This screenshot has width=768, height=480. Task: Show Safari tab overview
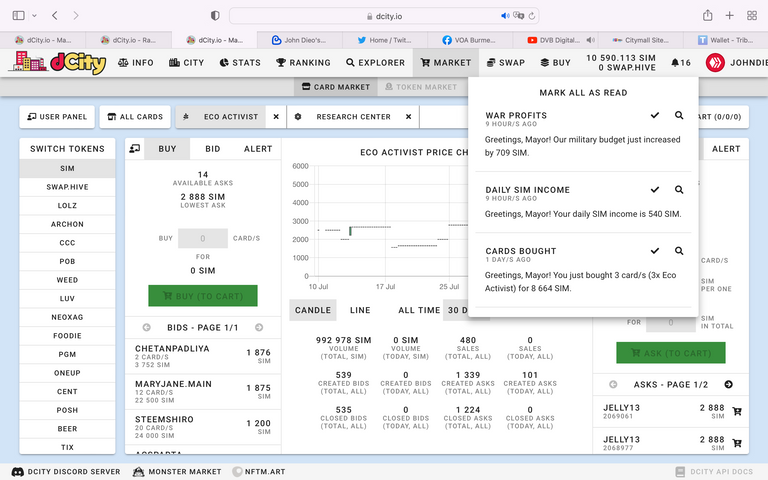[752, 16]
